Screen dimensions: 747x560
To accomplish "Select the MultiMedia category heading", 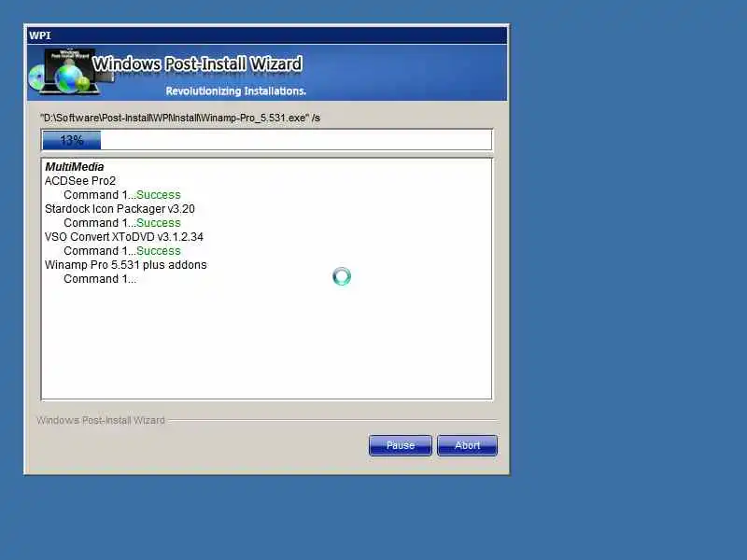I will pyautogui.click(x=75, y=167).
